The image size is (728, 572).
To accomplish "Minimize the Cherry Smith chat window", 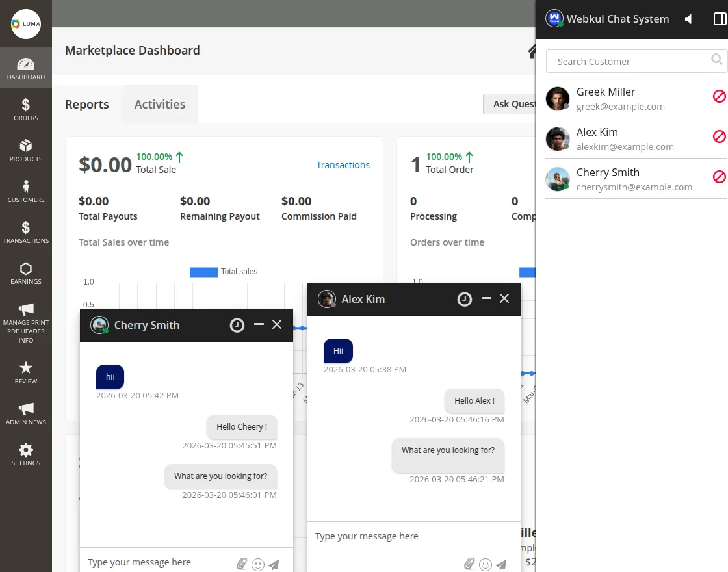I will click(x=259, y=324).
